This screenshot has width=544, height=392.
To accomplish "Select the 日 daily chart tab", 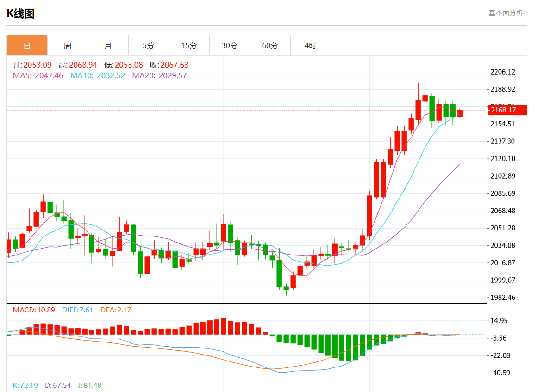I will [x=27, y=45].
